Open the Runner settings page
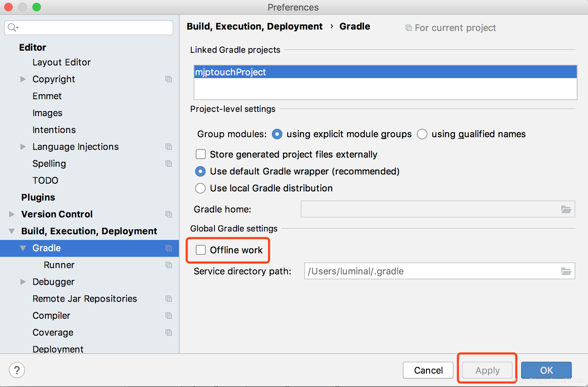 pyautogui.click(x=59, y=265)
